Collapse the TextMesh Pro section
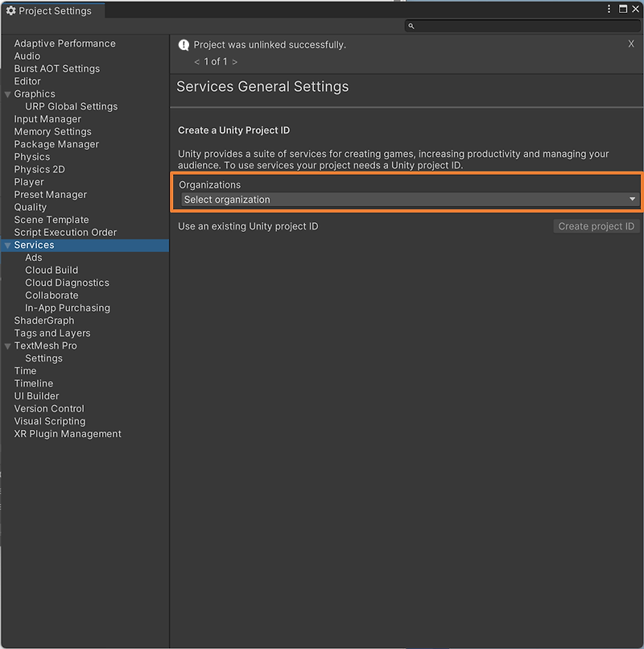 point(7,346)
